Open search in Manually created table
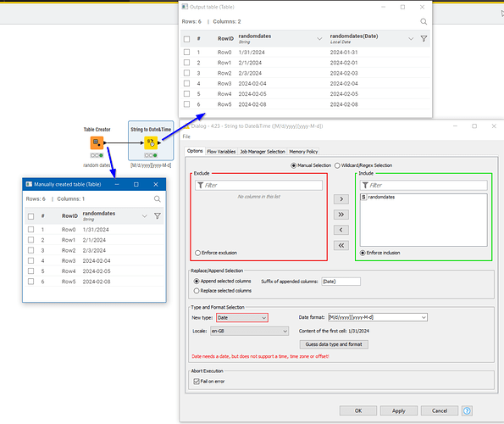This screenshot has height=424, width=504. coord(158,198)
